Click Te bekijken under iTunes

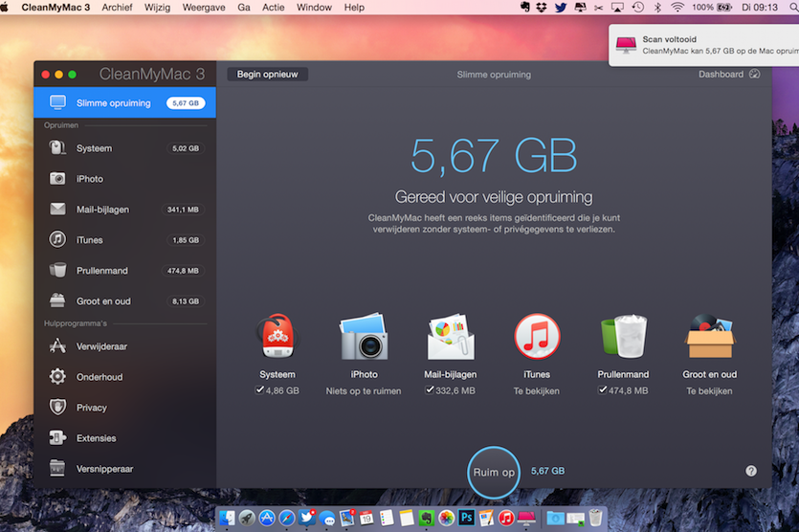pyautogui.click(x=537, y=390)
